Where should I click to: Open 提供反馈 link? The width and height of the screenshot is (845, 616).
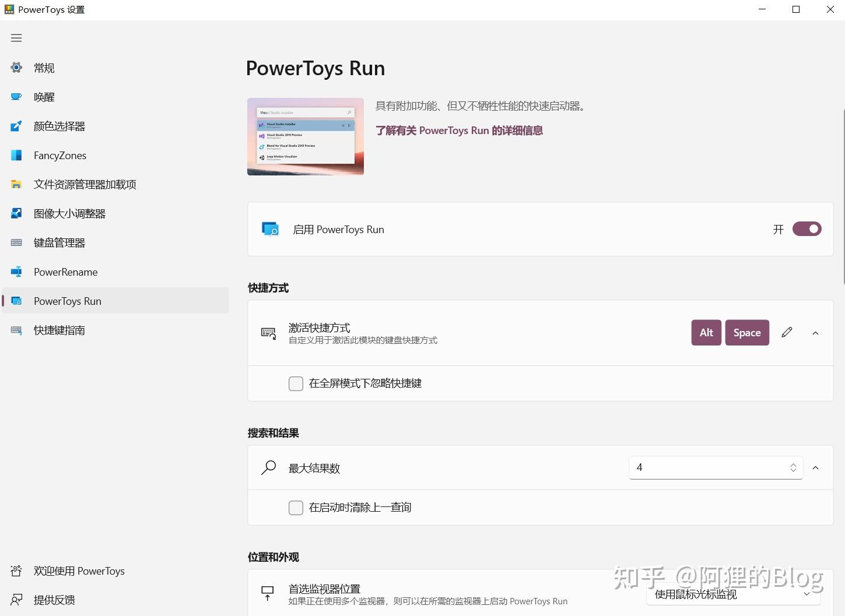[115, 600]
